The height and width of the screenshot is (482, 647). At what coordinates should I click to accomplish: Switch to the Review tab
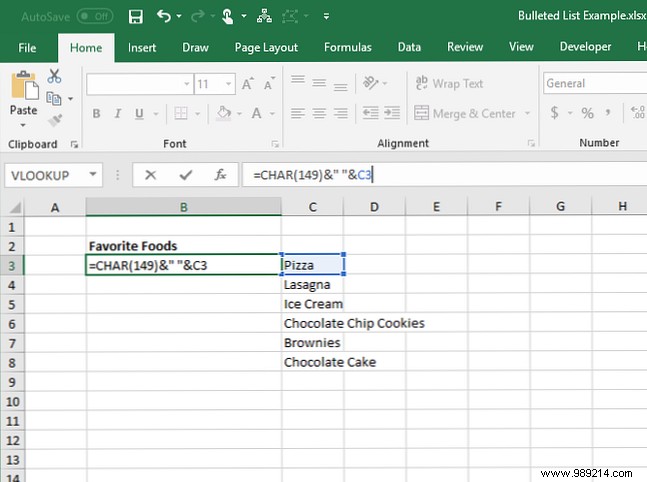tap(465, 47)
